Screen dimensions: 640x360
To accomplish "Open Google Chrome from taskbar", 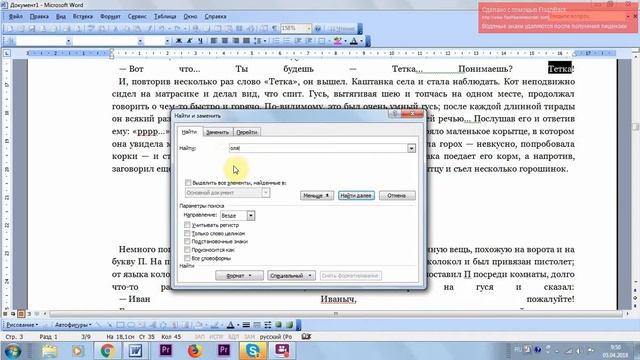I will pyautogui.click(x=107, y=351).
